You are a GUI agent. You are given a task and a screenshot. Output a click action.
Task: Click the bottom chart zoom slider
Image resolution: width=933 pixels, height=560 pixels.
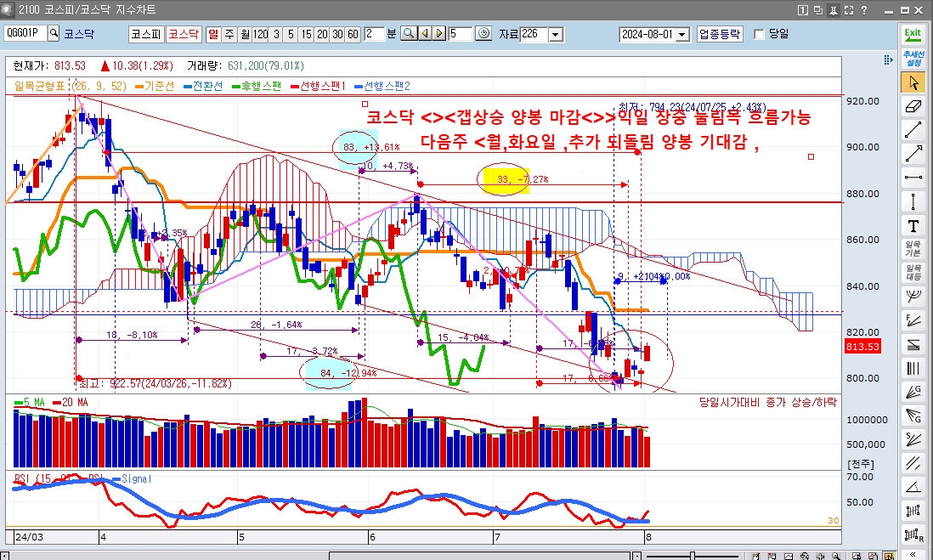pyautogui.click(x=693, y=555)
